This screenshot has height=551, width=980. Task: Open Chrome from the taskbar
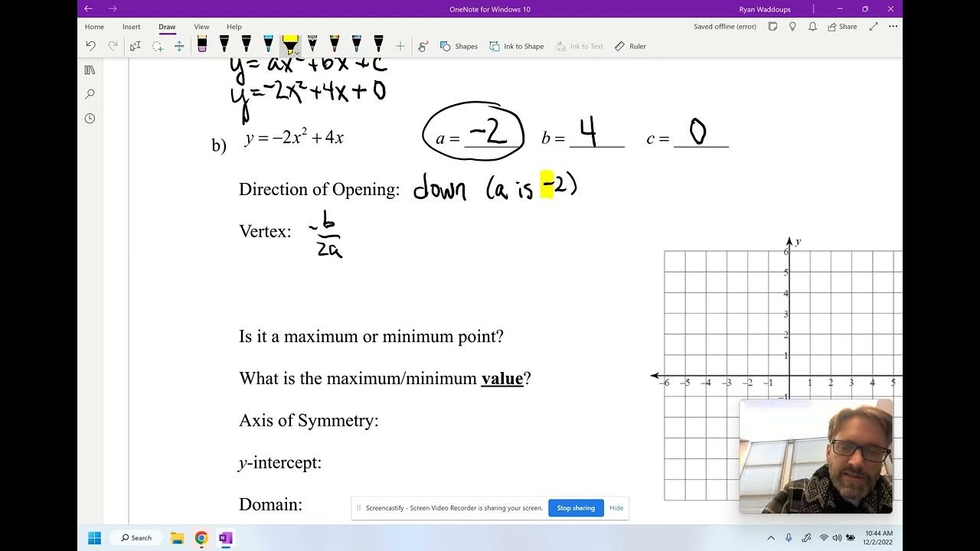[x=201, y=538]
